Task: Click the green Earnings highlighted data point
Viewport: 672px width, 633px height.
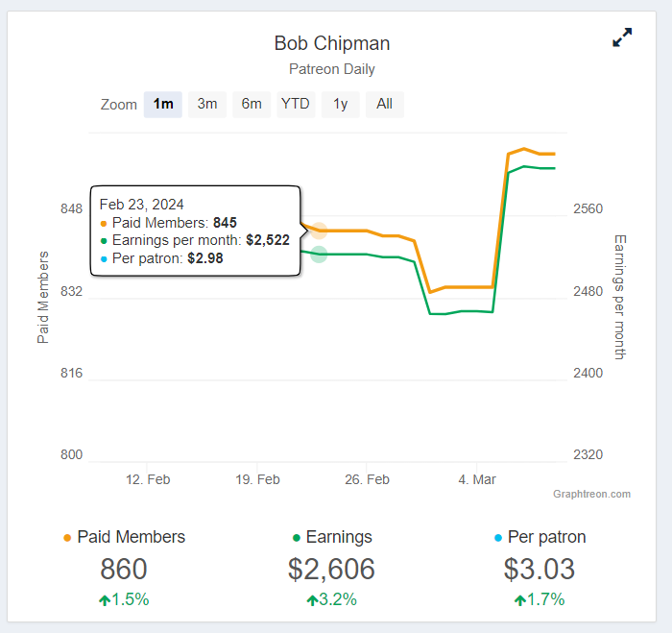Action: pyautogui.click(x=319, y=255)
